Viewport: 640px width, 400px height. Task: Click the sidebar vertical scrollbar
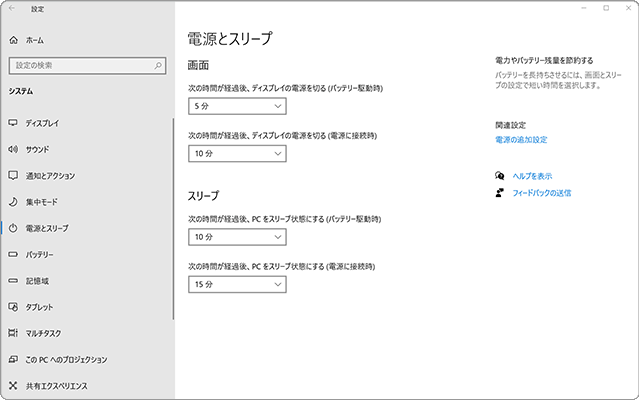173,219
